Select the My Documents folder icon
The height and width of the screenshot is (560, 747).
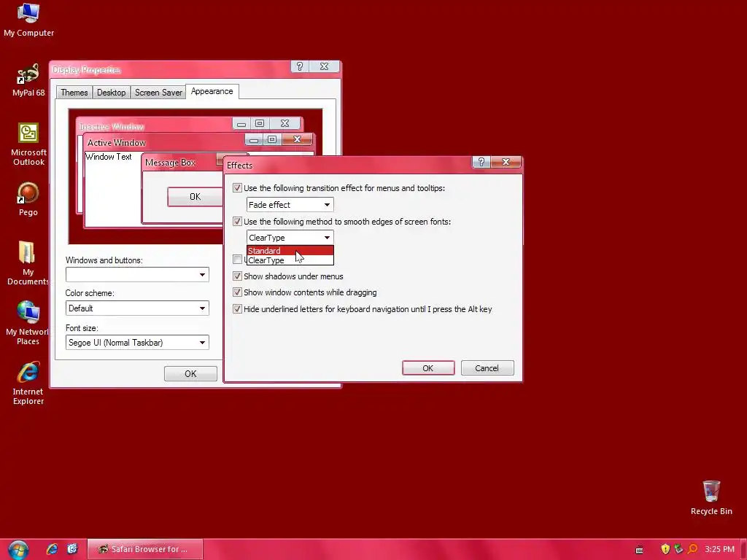(28, 262)
